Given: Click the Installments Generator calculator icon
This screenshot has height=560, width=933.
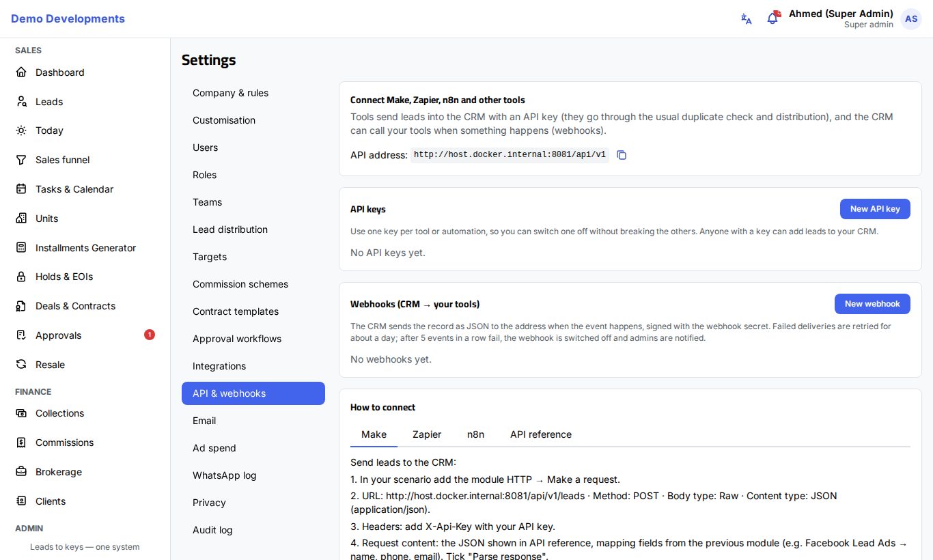Looking at the screenshot, I should [22, 248].
